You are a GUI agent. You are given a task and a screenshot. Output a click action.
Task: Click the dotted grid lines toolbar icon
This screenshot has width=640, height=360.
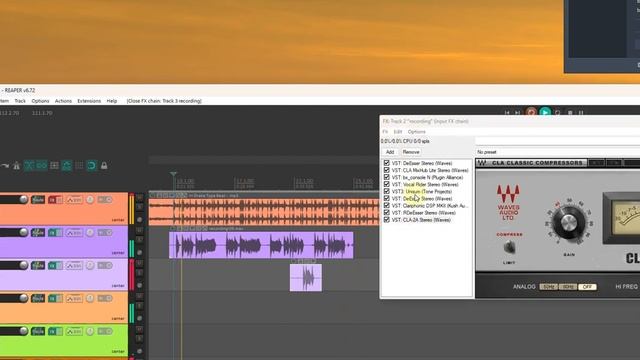point(79,166)
